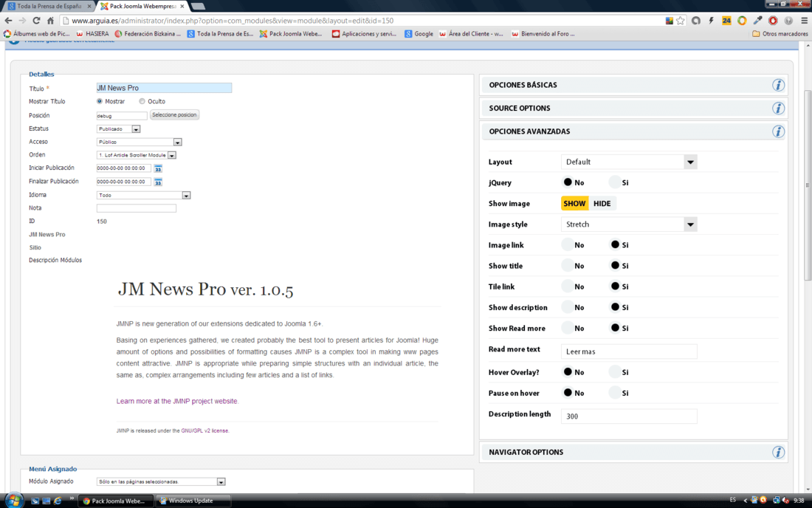
Task: Open the Google bookmark
Action: (x=419, y=34)
